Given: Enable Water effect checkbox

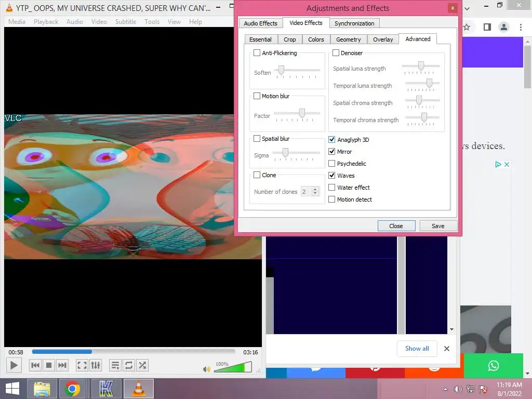Looking at the screenshot, I should pyautogui.click(x=332, y=187).
